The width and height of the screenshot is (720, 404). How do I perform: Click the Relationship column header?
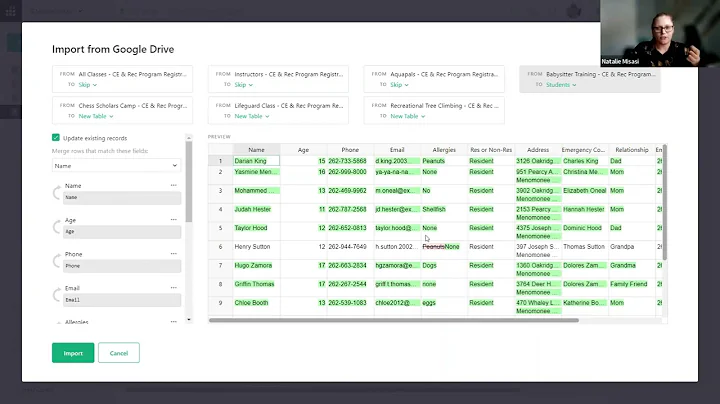632,150
